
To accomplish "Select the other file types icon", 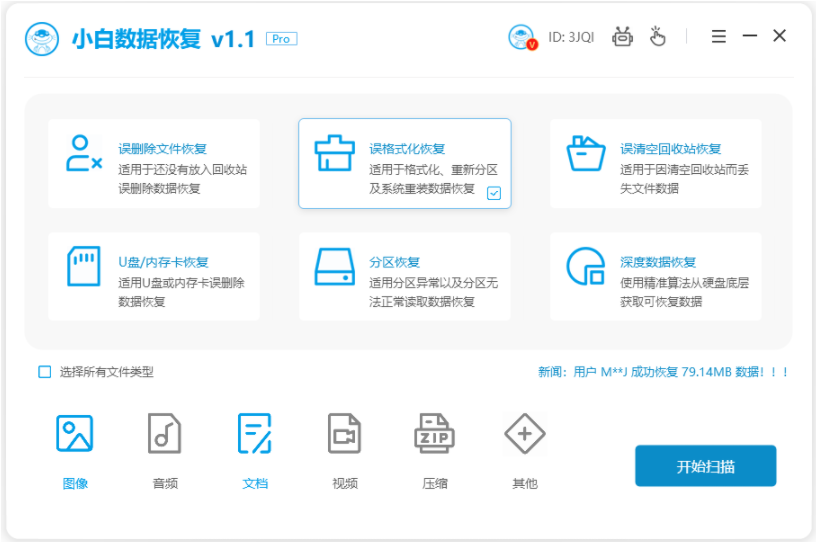I will click(x=525, y=434).
